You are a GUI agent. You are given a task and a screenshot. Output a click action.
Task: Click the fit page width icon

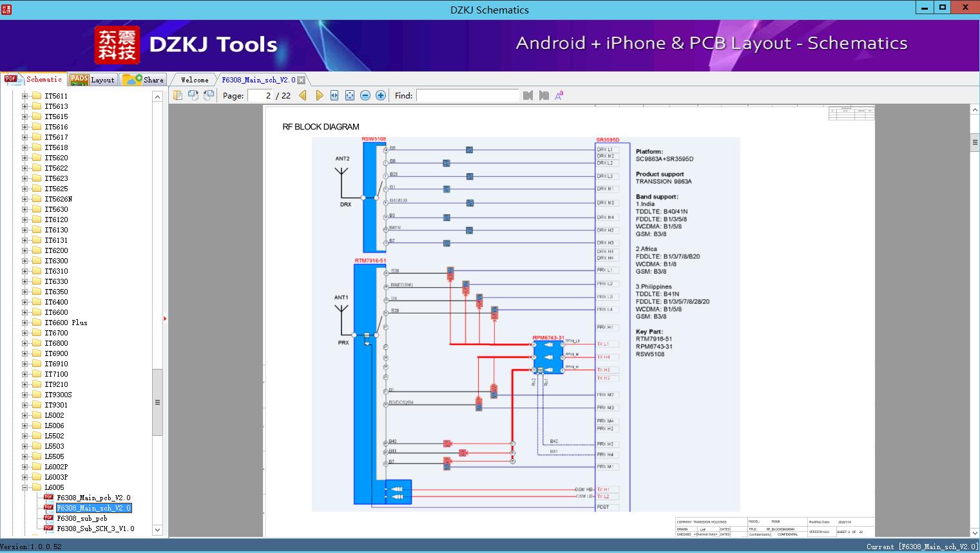334,95
